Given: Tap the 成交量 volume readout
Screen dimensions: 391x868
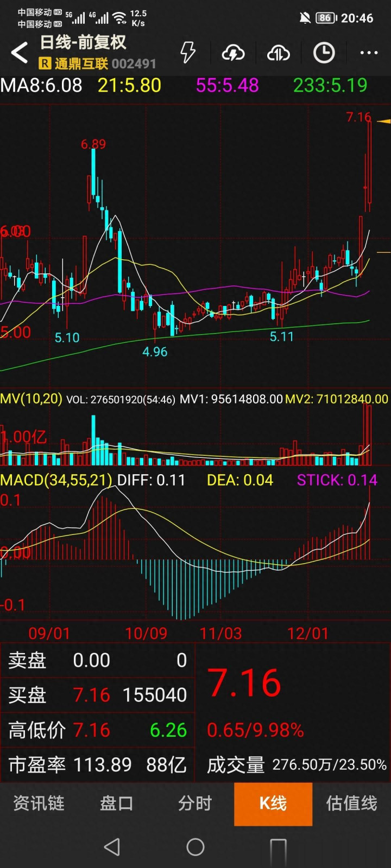Looking at the screenshot, I should [297, 765].
